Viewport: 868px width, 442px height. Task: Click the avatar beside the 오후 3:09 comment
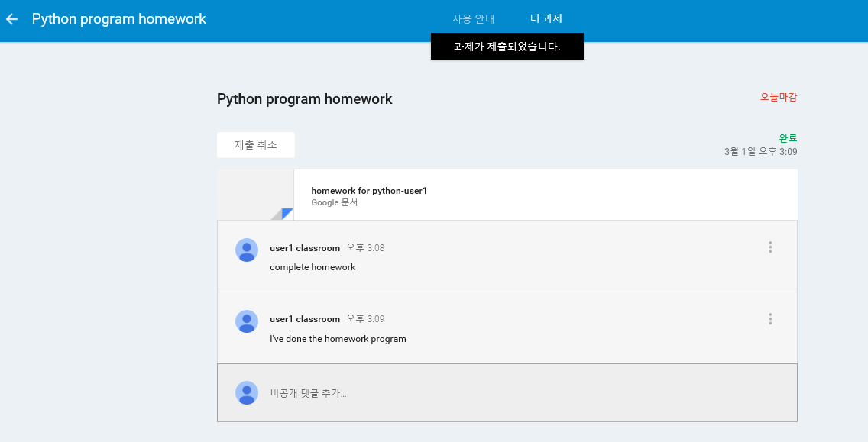pos(247,321)
